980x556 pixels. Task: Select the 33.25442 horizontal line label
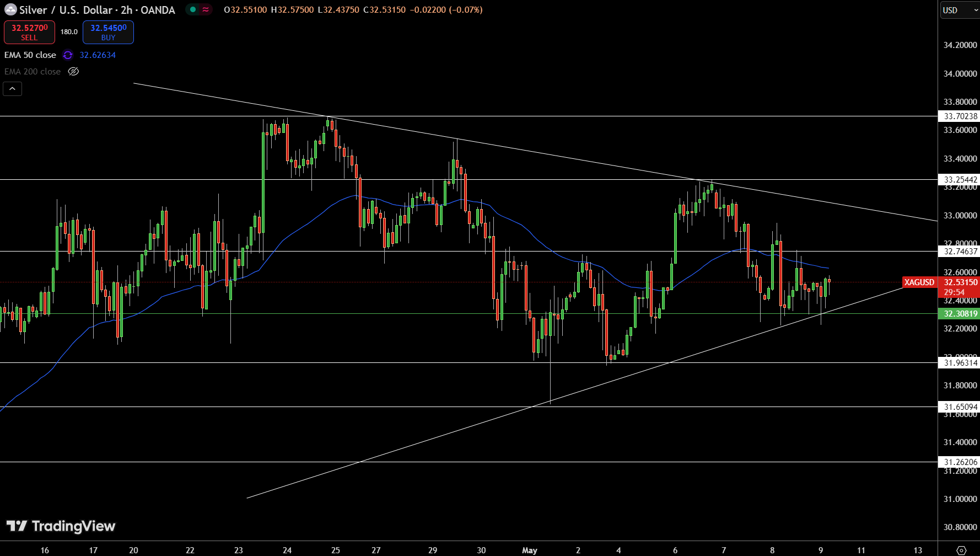pos(959,180)
